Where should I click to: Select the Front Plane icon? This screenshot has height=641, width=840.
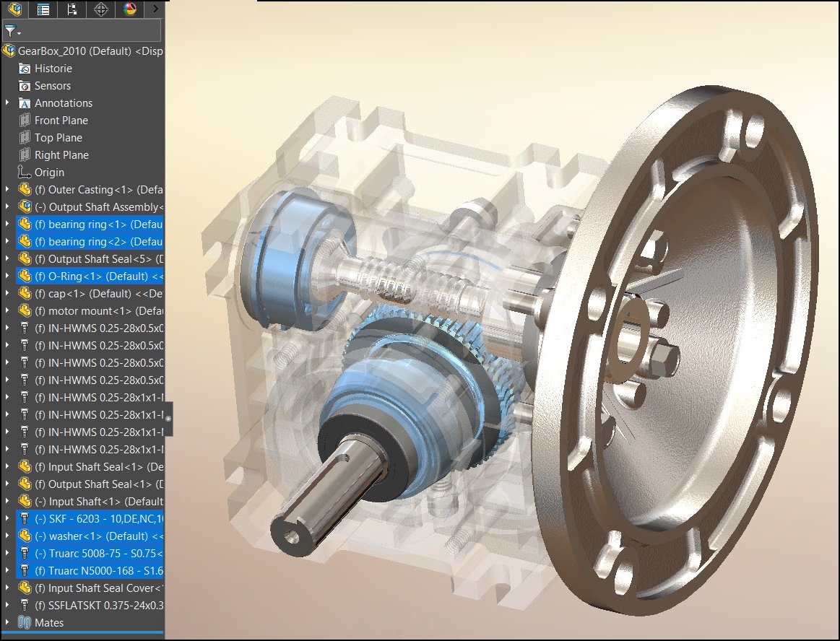point(25,121)
